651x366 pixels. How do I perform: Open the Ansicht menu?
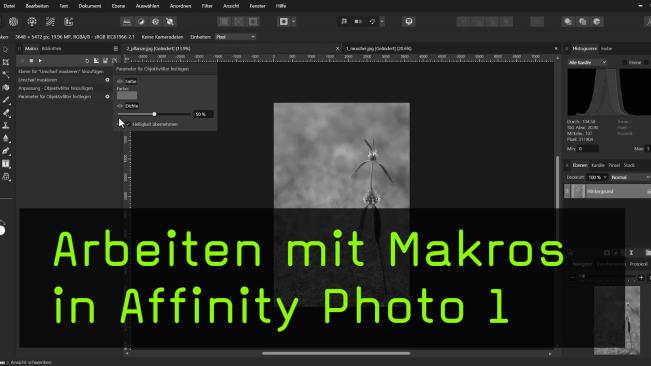pos(231,6)
